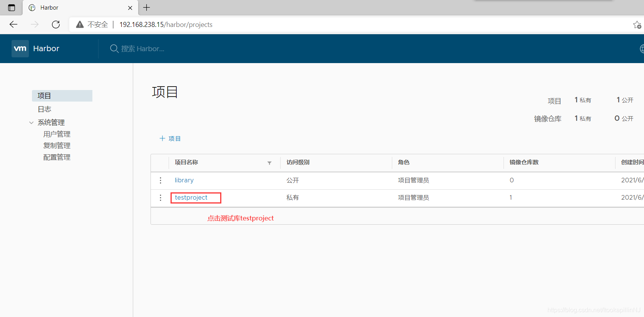644x317 pixels.
Task: Click 私有 access level of testproject
Action: click(x=293, y=198)
